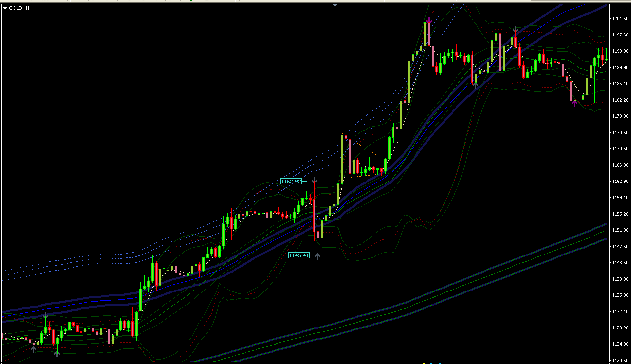
Task: Click the triangle arrow beside GOLD,H1
Action: 5,8
